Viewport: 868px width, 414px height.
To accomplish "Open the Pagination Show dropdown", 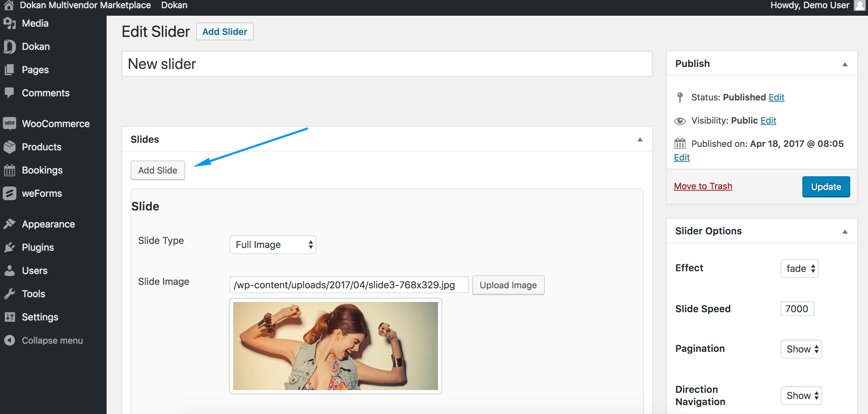I will [x=801, y=349].
